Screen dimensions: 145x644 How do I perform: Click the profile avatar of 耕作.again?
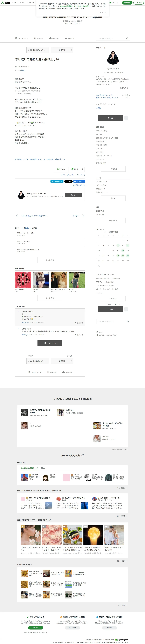pos(113,58)
